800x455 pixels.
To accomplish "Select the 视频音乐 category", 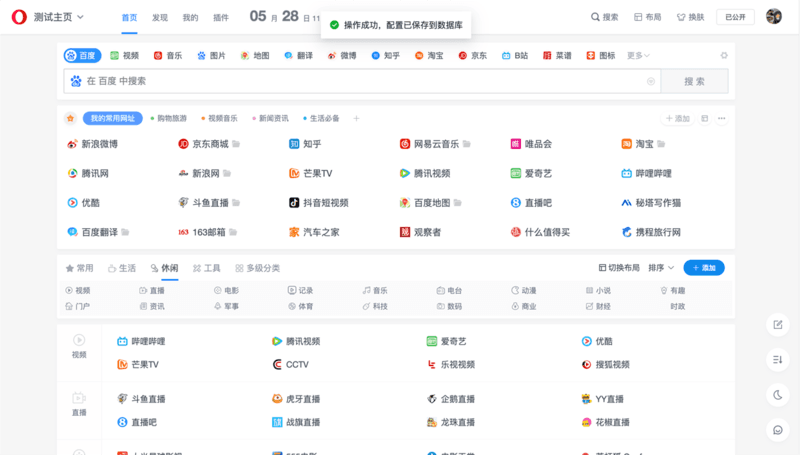I will [x=219, y=118].
